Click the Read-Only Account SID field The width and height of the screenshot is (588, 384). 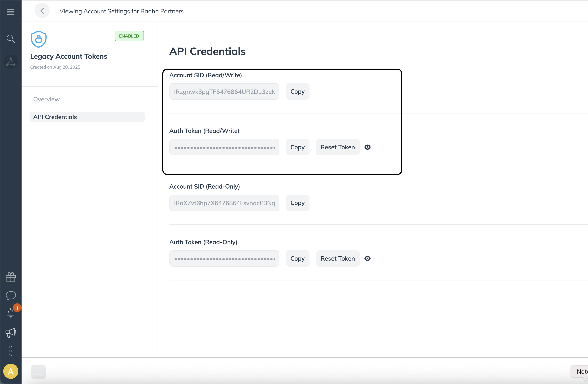click(224, 203)
